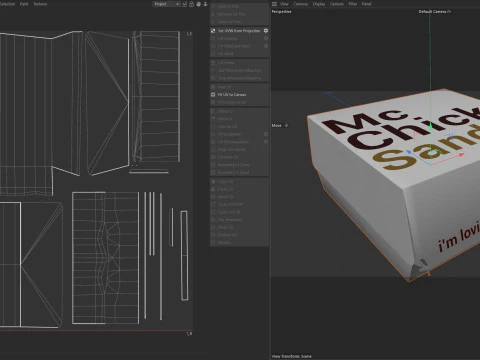Open options gear beside Set UVW from Projection
This screenshot has width=480, height=360.
tap(266, 31)
